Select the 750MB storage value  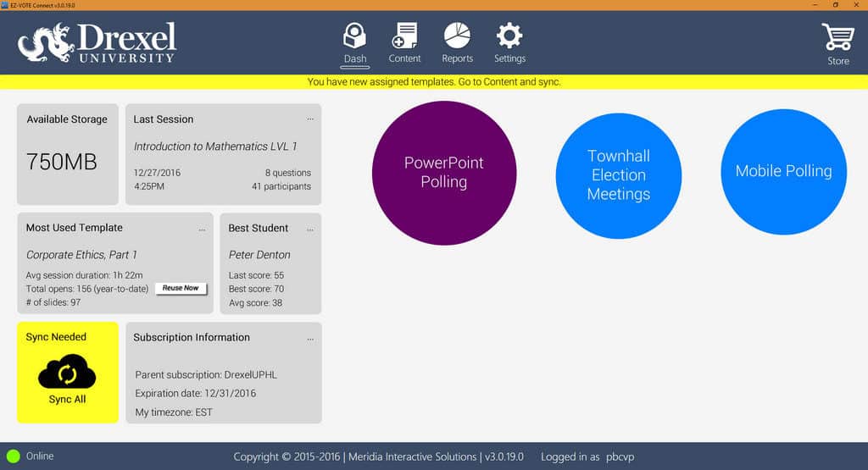[x=61, y=162]
